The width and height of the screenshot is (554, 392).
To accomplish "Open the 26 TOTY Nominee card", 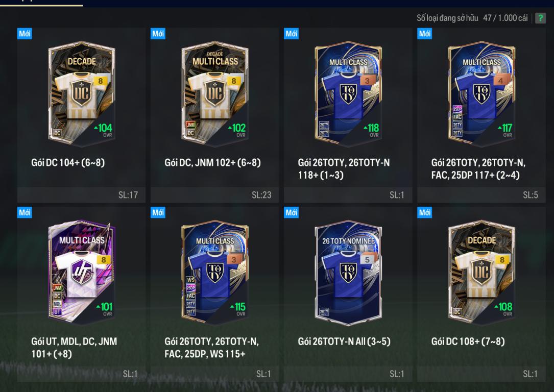I will 348,273.
